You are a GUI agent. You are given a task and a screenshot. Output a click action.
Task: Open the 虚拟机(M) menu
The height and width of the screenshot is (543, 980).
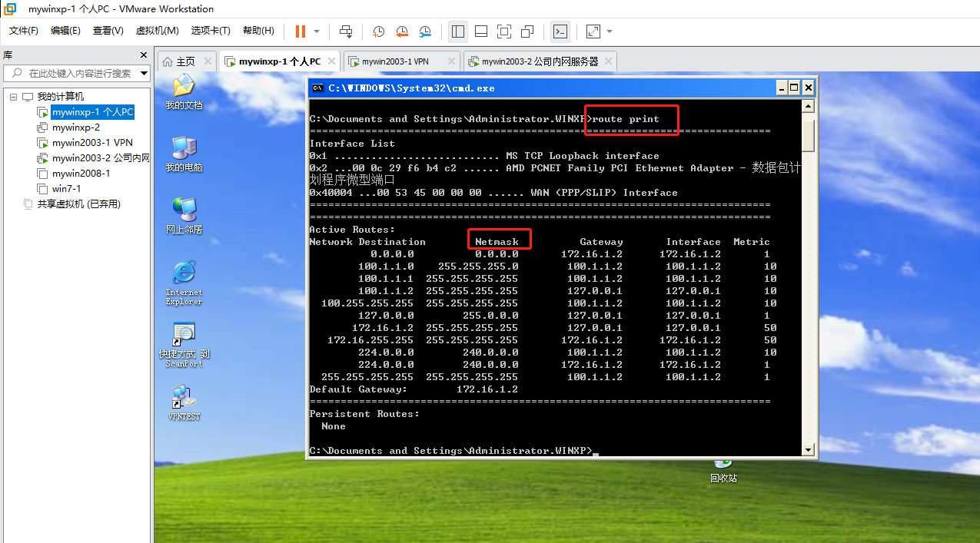(157, 31)
